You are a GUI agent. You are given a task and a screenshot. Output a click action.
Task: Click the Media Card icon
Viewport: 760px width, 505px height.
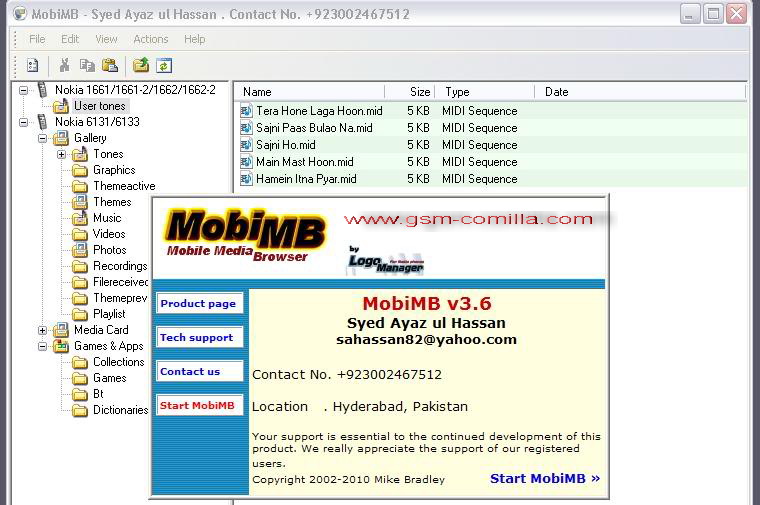(x=61, y=330)
